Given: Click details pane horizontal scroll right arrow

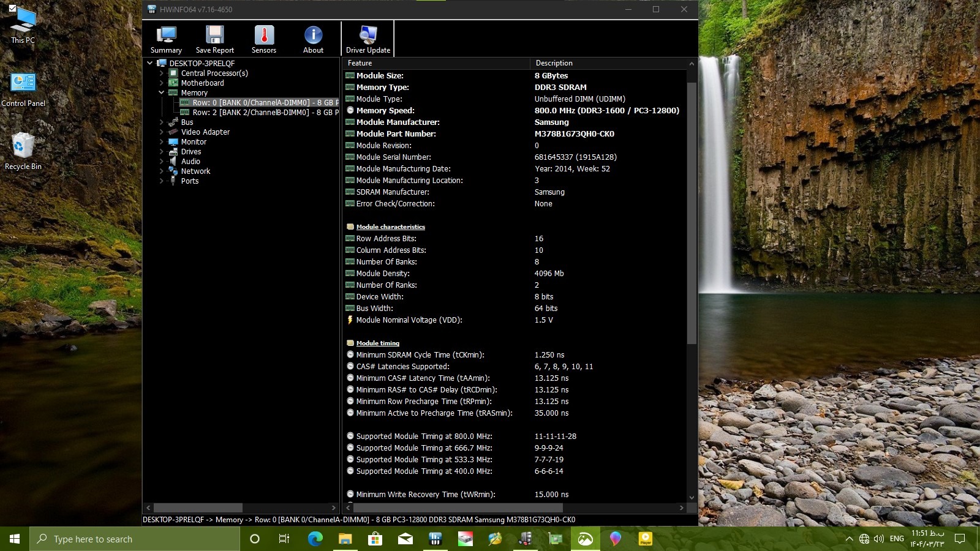Looking at the screenshot, I should (x=682, y=508).
